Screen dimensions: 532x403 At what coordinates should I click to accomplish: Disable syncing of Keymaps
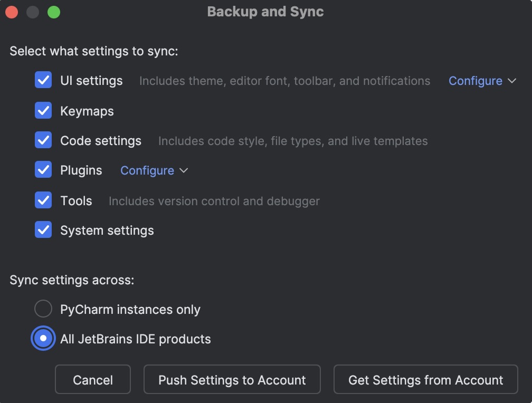click(x=43, y=111)
